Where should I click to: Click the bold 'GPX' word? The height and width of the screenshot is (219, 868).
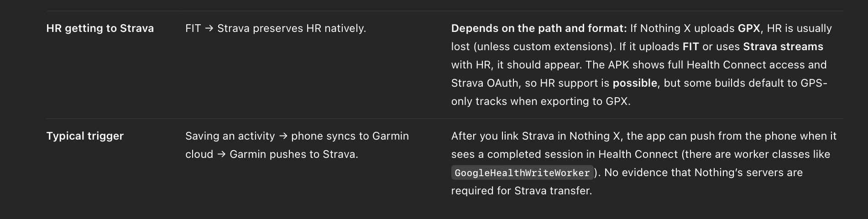(748, 28)
